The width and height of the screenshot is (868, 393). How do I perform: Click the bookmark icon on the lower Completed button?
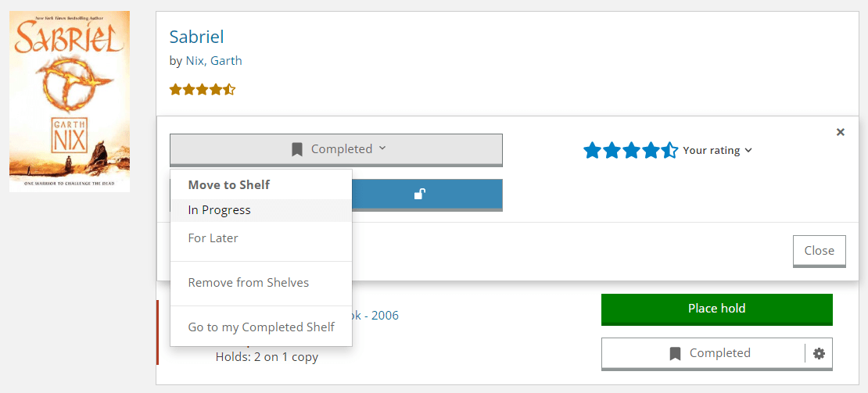tap(675, 353)
